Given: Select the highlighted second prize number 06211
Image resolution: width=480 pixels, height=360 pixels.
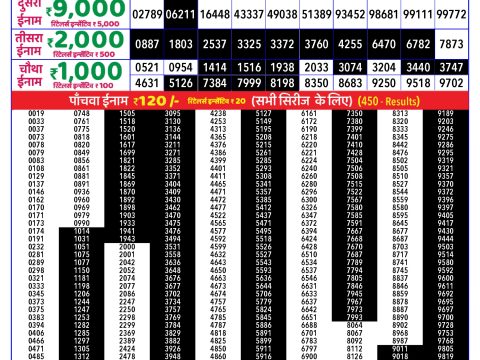Looking at the screenshot, I should tap(180, 14).
